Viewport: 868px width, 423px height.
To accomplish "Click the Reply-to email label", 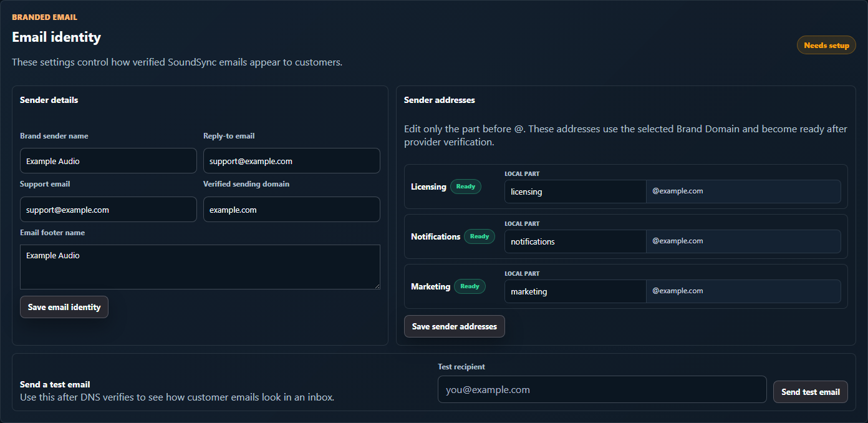I will point(229,136).
